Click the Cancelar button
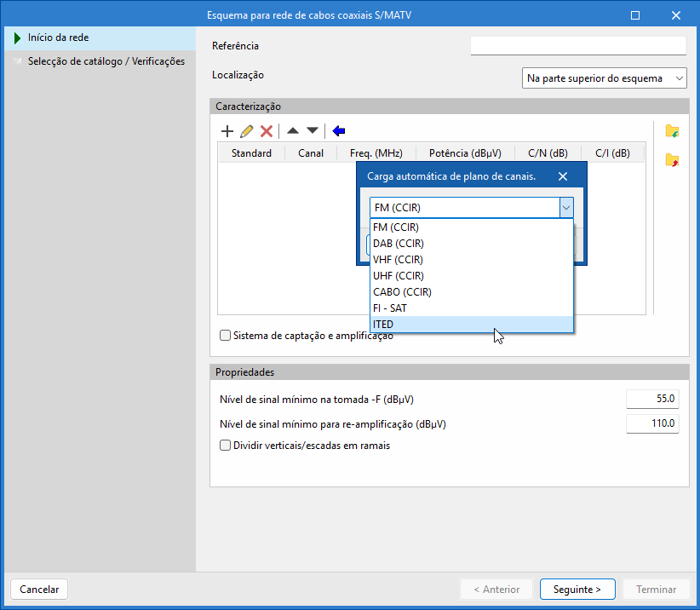This screenshot has height=610, width=700. pyautogui.click(x=39, y=590)
